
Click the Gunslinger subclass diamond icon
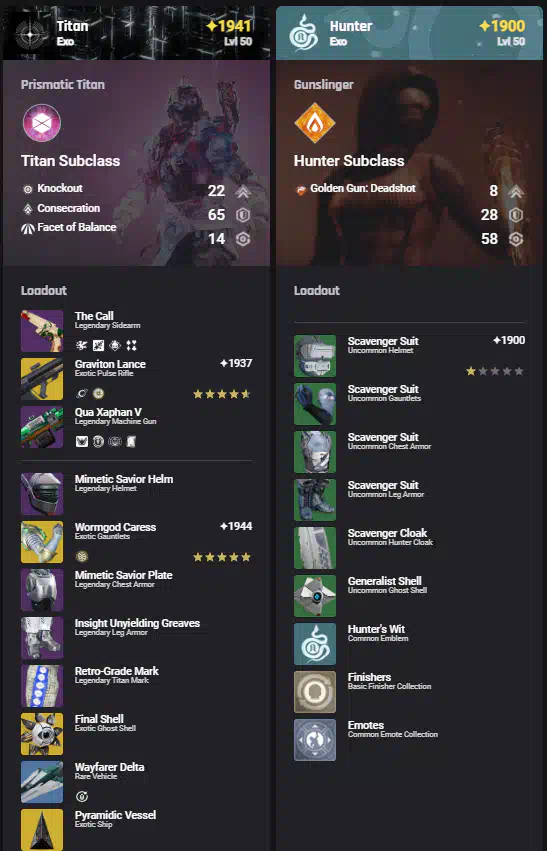click(315, 123)
